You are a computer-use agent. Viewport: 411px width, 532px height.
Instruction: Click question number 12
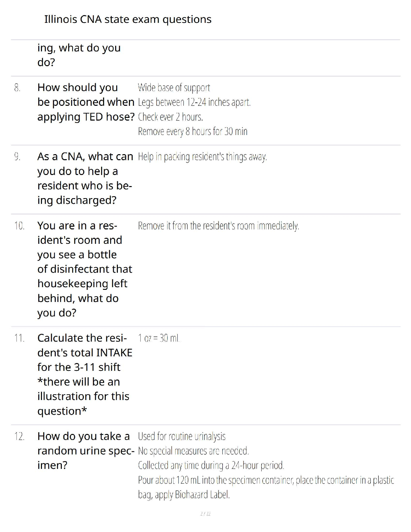point(19,437)
